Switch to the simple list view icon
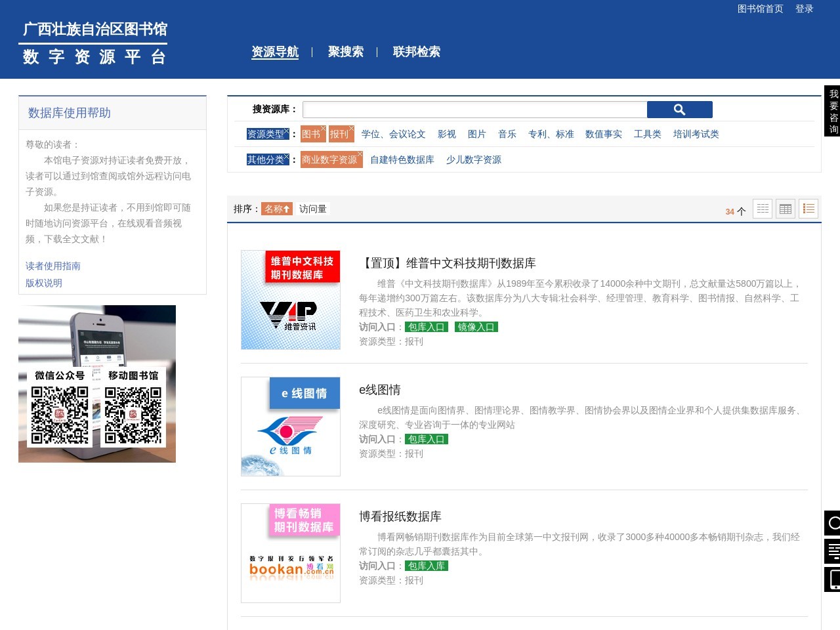This screenshot has width=840, height=630. [x=762, y=209]
